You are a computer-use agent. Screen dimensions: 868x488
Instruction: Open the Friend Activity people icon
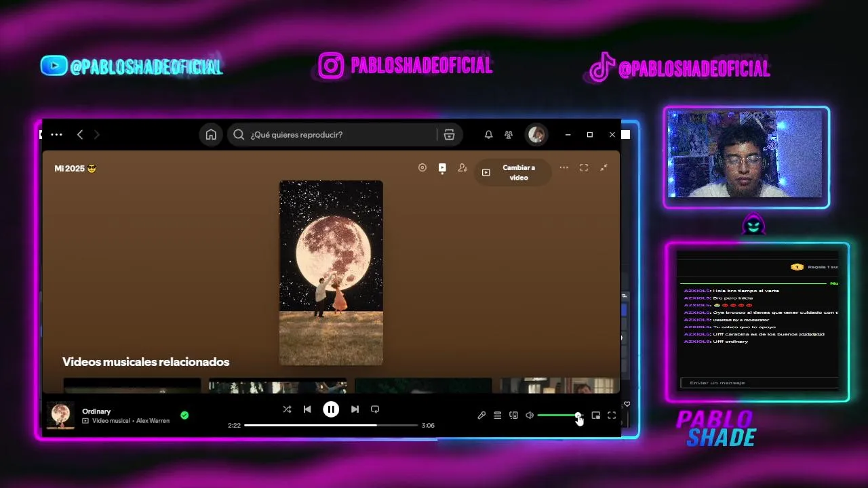(x=509, y=135)
